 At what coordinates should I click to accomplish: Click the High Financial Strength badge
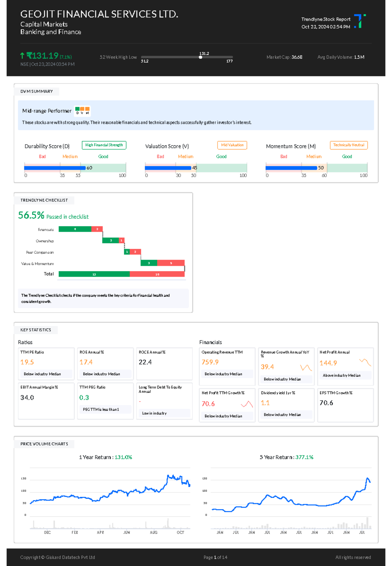tap(104, 145)
